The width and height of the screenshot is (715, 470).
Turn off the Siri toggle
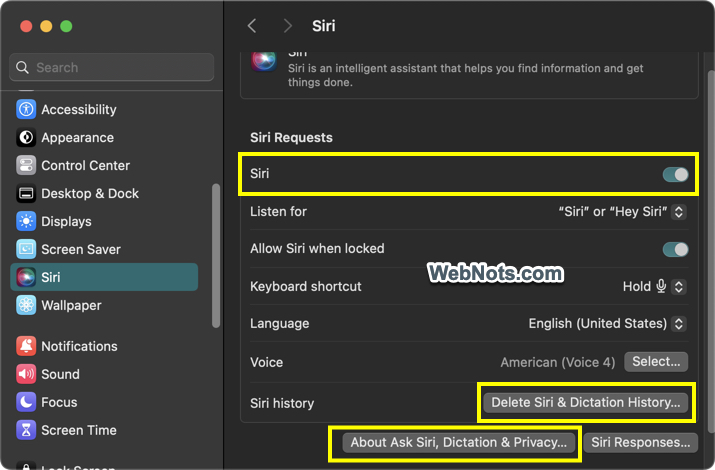(x=675, y=175)
